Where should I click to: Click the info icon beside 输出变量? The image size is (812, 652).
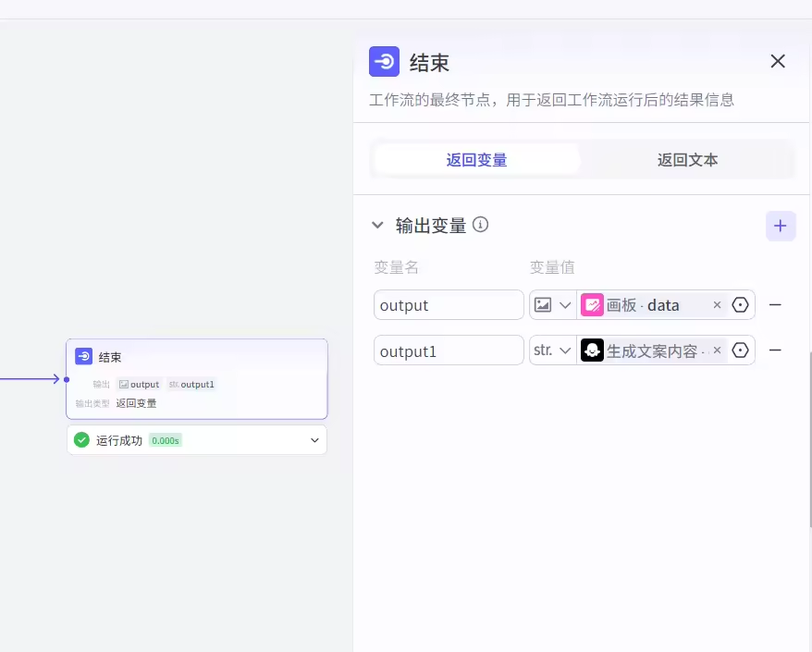tap(481, 225)
